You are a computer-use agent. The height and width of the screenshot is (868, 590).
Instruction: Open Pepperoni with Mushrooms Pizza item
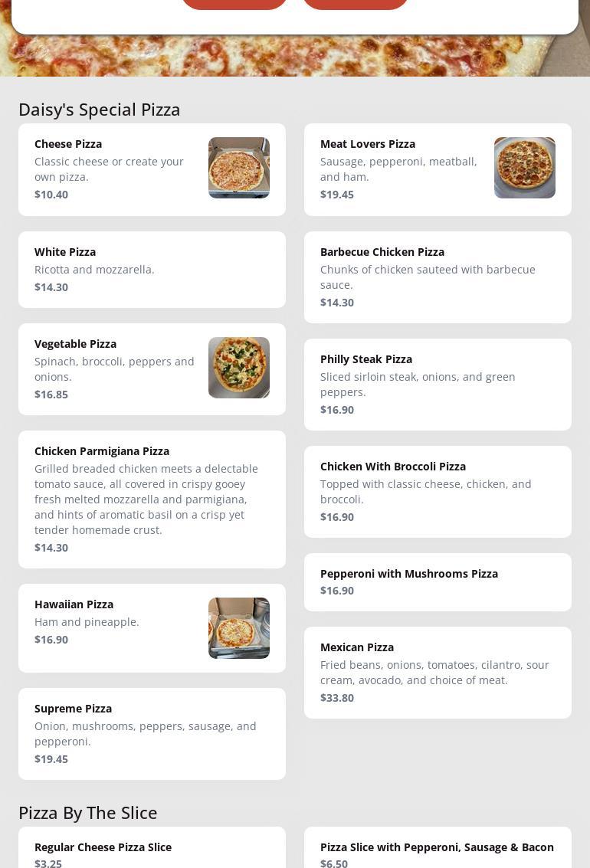point(438,581)
